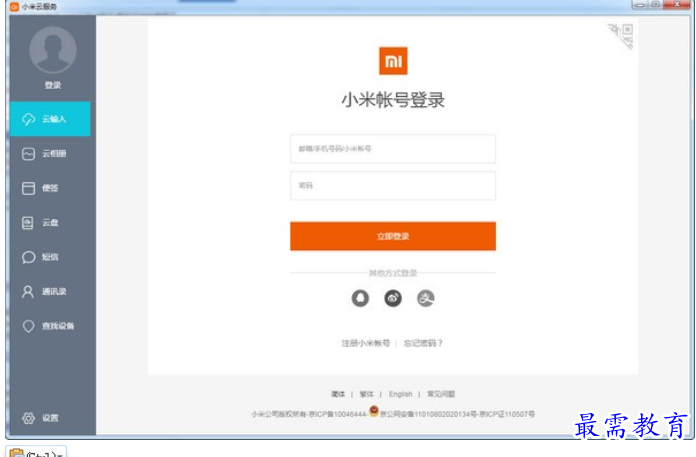Open the 便签 notes tab
This screenshot has height=457, width=696.
tap(50, 188)
